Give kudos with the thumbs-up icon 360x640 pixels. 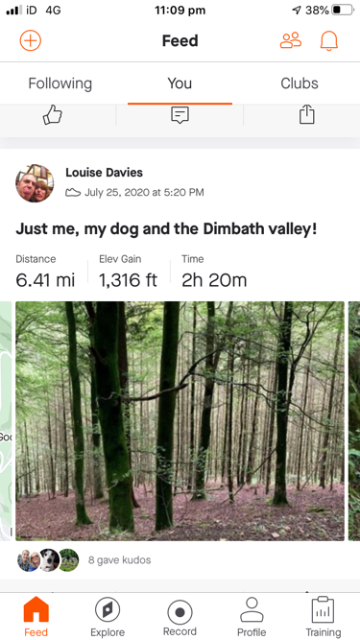click(53, 115)
